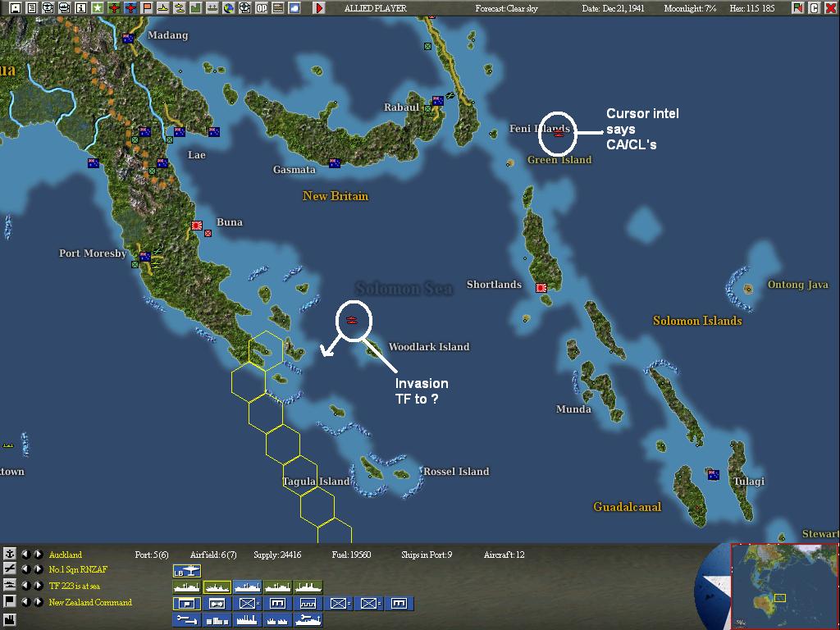Select the blue-background task force ship icon

pos(247,587)
